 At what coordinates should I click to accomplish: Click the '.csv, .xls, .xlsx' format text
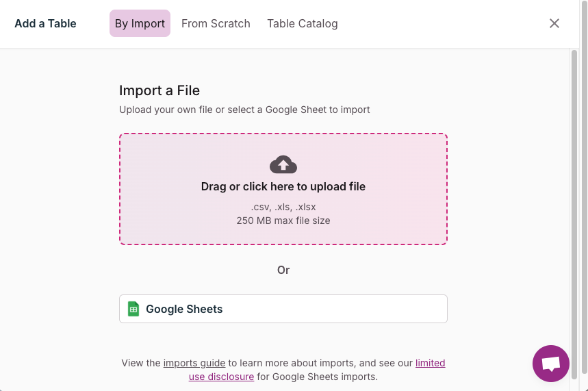click(x=283, y=207)
